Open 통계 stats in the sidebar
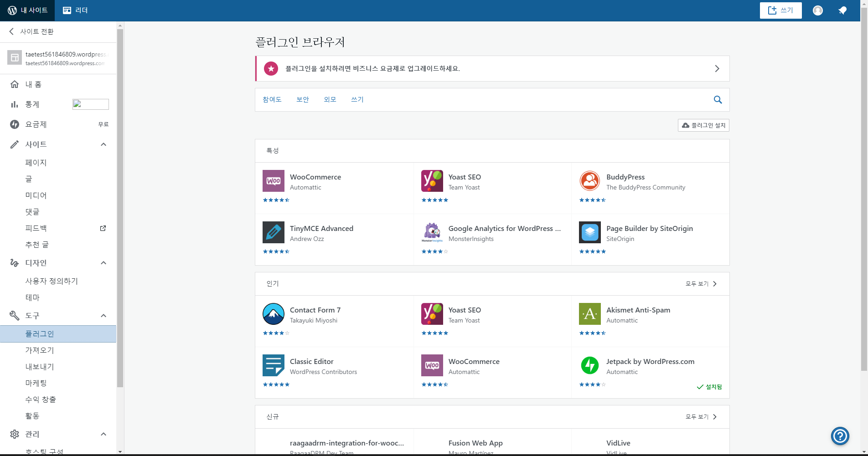The image size is (868, 456). click(x=58, y=104)
